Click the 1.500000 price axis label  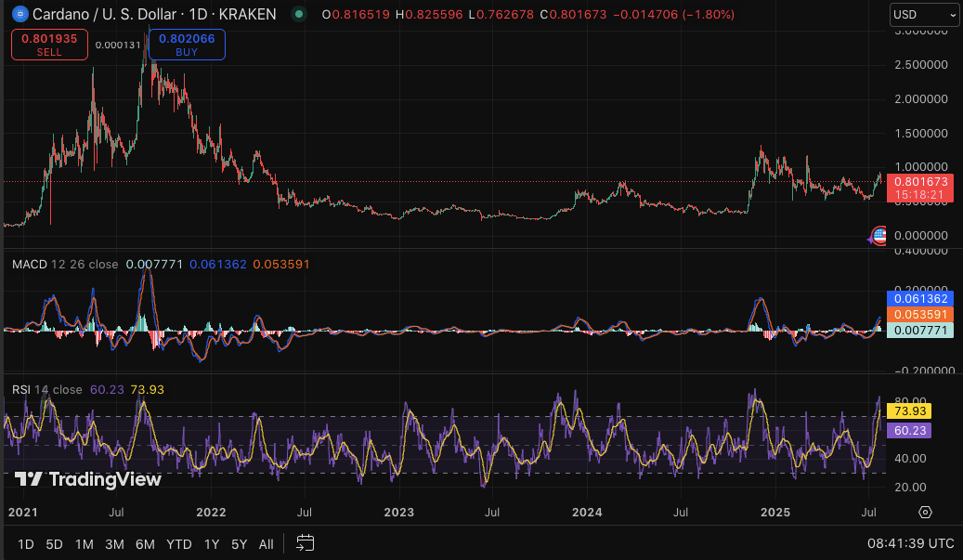point(921,133)
